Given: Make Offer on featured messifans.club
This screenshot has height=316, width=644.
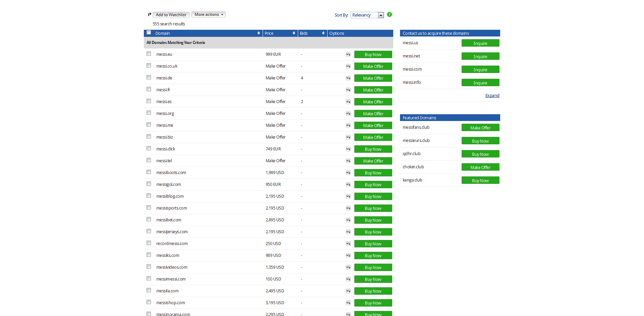Looking at the screenshot, I should (x=480, y=127).
